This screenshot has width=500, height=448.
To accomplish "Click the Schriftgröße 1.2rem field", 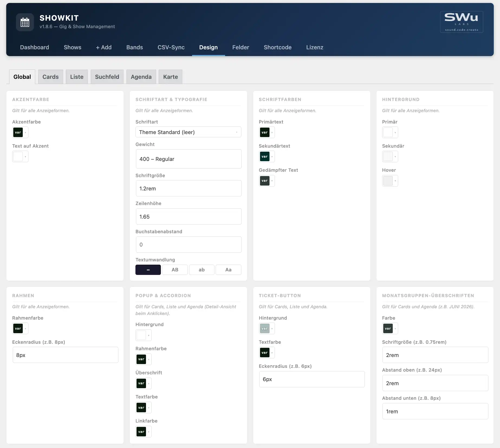I will (189, 188).
